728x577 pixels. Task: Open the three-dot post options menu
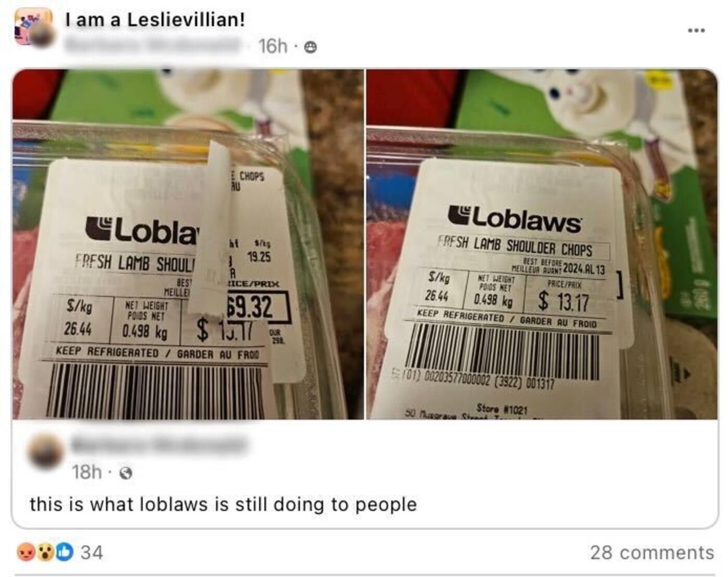click(696, 30)
